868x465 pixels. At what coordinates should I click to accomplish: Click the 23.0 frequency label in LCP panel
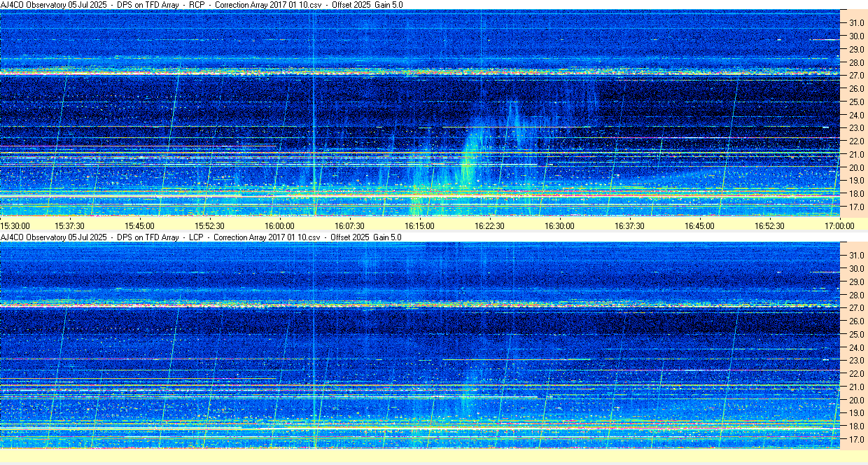(x=857, y=361)
